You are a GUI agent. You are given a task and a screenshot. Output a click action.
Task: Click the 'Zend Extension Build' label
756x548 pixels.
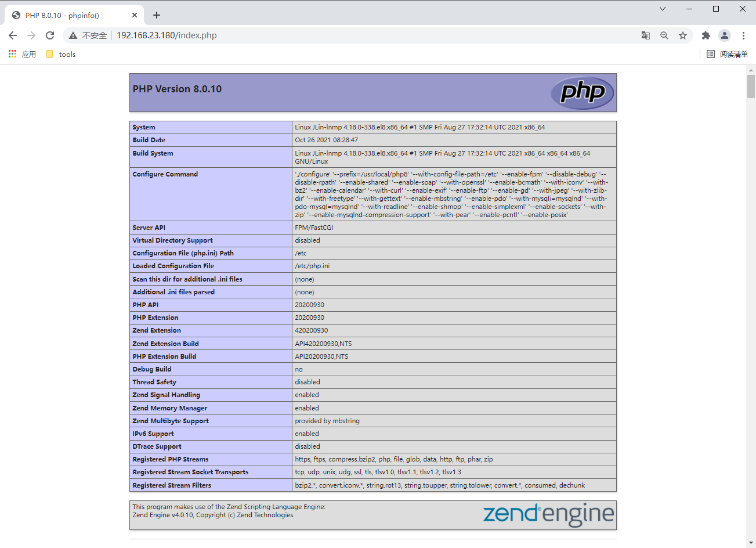pos(165,344)
